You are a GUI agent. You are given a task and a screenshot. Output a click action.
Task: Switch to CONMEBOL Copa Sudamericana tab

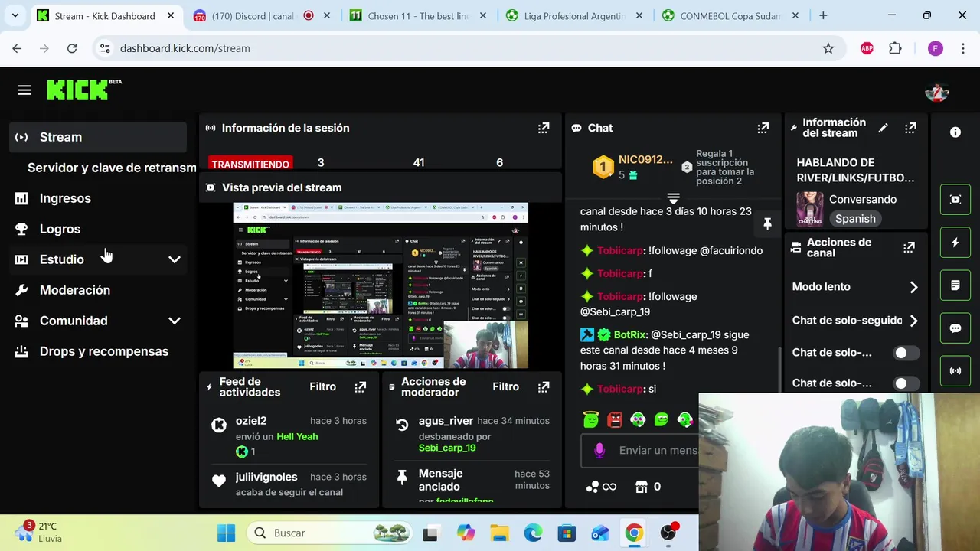[x=731, y=15]
